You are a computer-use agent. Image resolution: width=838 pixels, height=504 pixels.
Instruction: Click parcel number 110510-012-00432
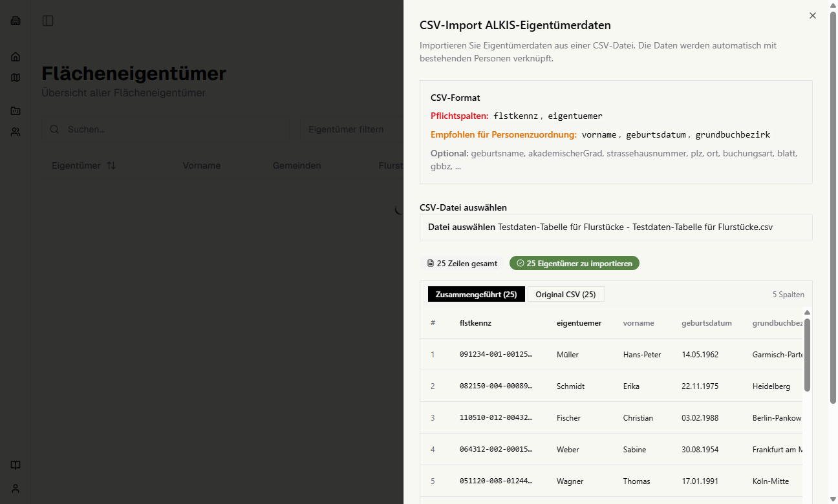coord(497,418)
